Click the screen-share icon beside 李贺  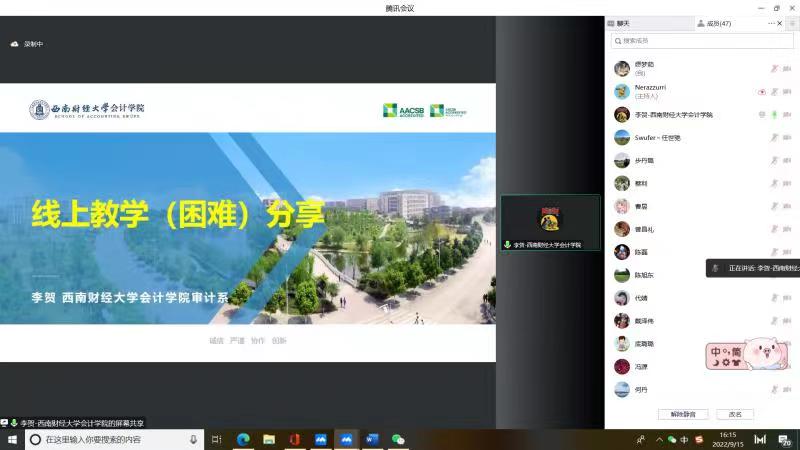click(x=762, y=114)
